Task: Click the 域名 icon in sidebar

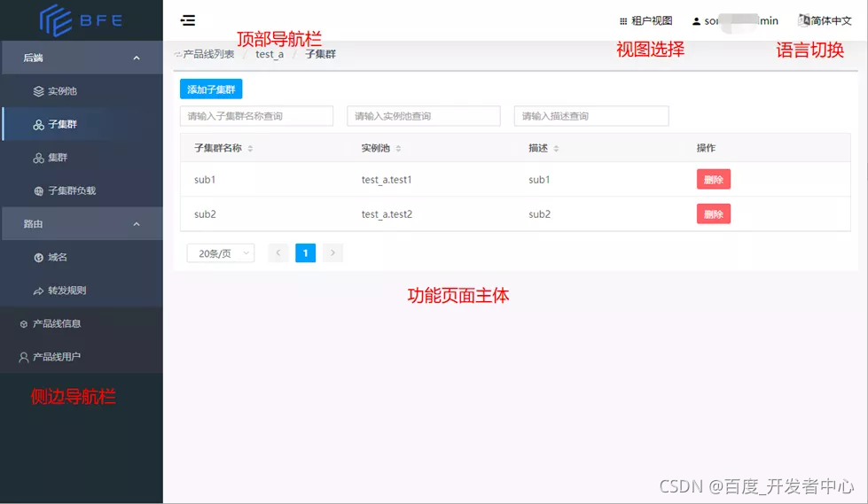Action: (38, 257)
